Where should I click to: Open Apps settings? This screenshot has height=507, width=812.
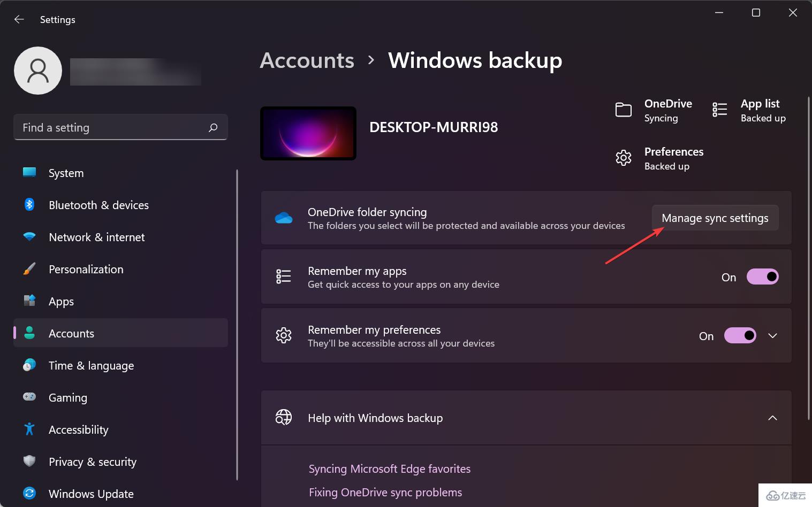pyautogui.click(x=121, y=301)
